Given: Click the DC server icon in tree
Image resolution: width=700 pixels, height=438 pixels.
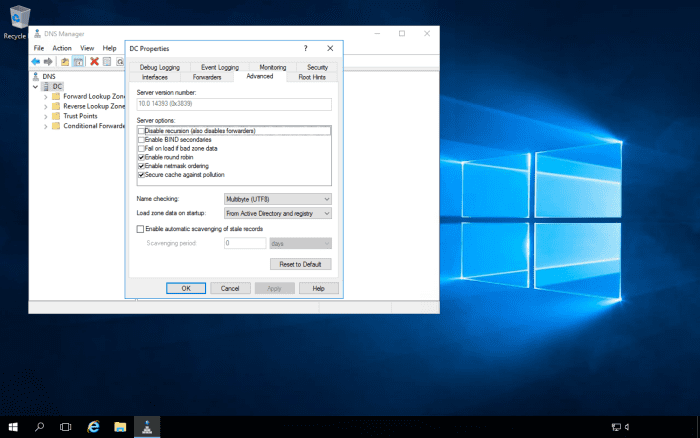Looking at the screenshot, I should (45, 86).
